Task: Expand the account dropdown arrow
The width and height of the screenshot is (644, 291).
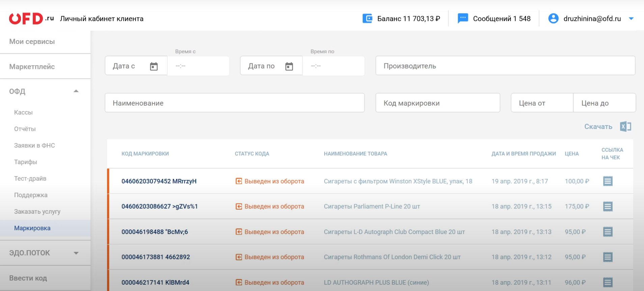Action: 631,19
